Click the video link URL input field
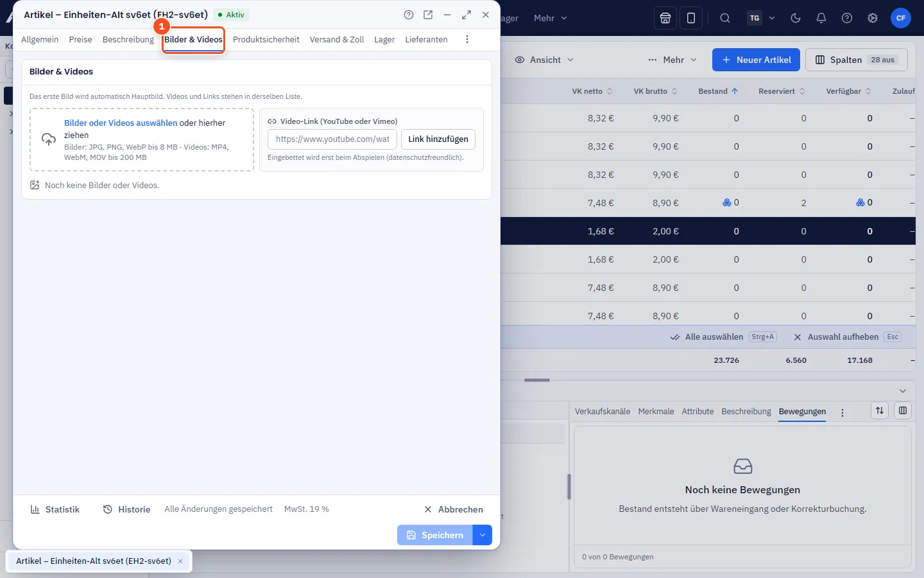Screen dimensions: 924x578 point(332,139)
